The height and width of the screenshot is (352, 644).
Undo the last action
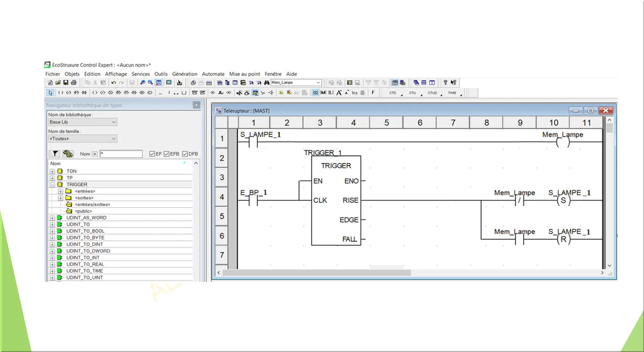(114, 83)
